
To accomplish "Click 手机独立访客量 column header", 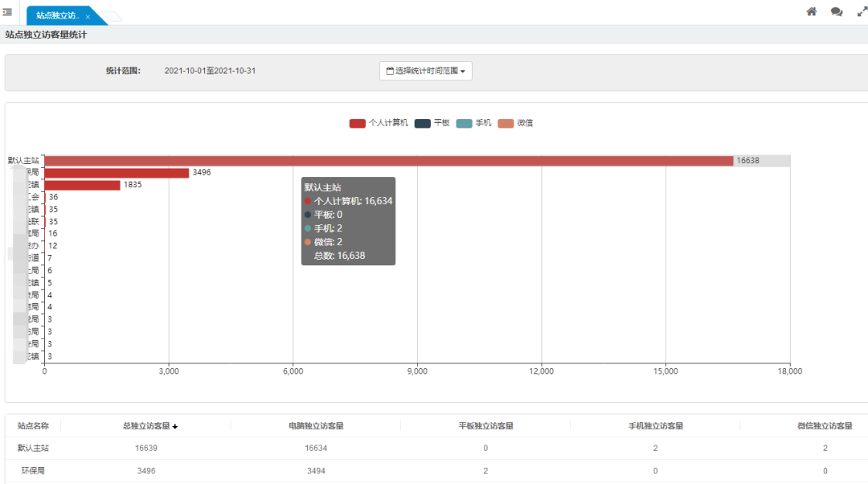I will click(x=655, y=425).
